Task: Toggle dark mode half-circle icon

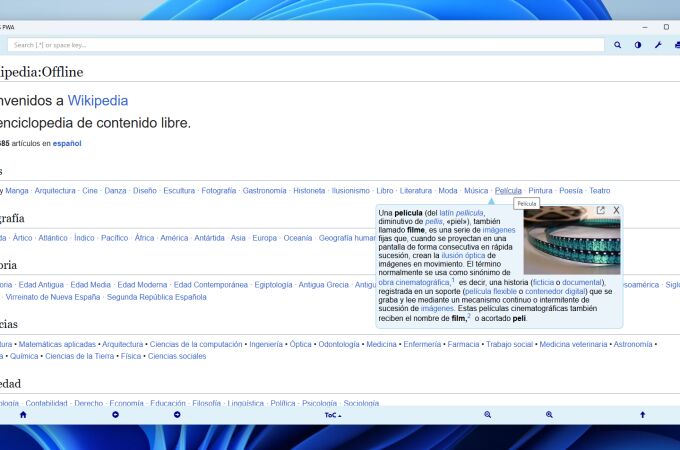Action: click(x=638, y=45)
